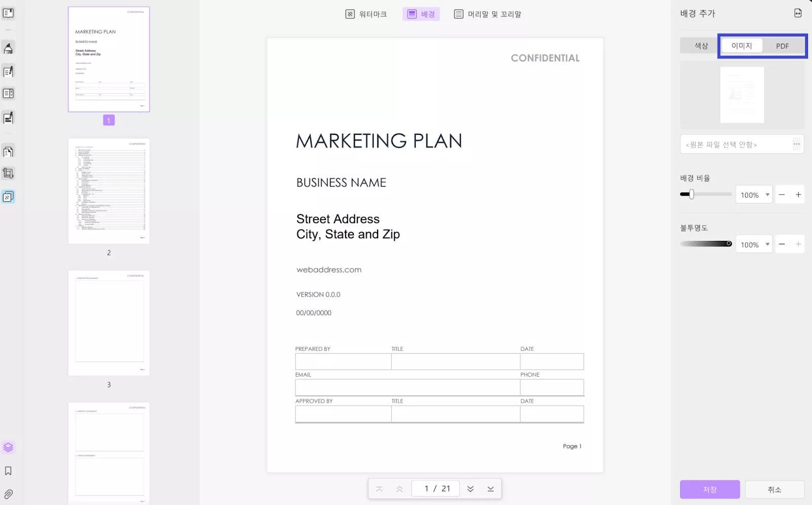Open the bookmarks panel icon

[8, 471]
